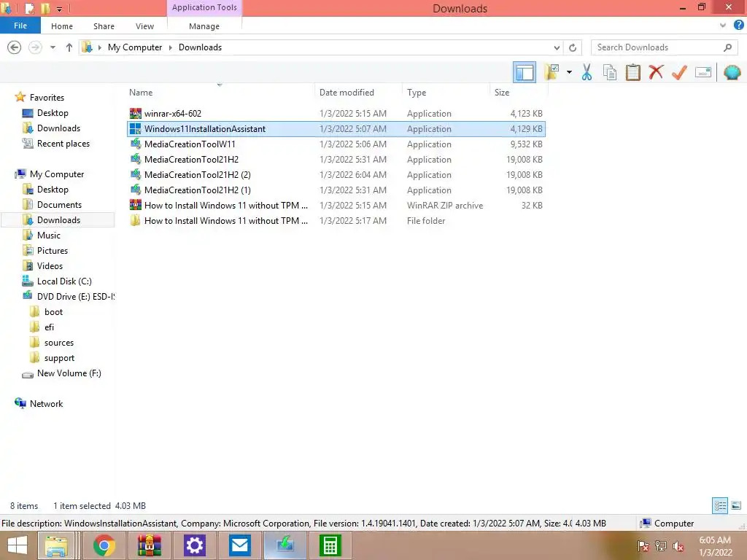Click the Windows Start button
This screenshot has width=747, height=560.
click(x=18, y=545)
